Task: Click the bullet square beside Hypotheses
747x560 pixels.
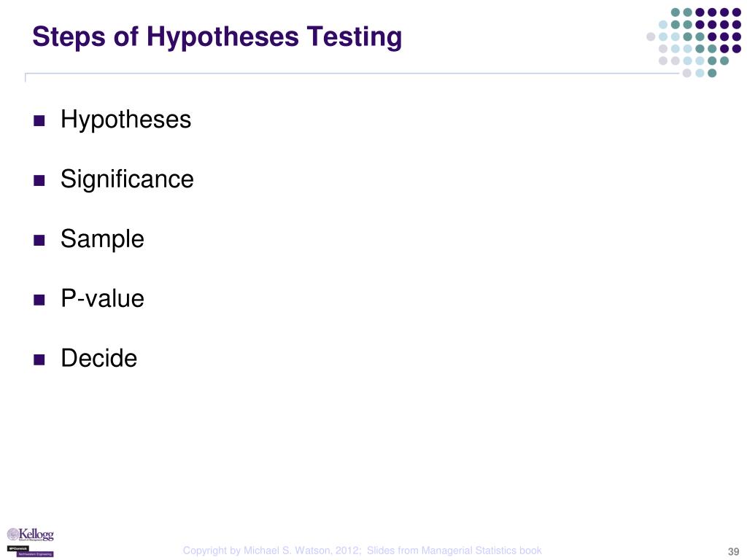Action: point(39,120)
